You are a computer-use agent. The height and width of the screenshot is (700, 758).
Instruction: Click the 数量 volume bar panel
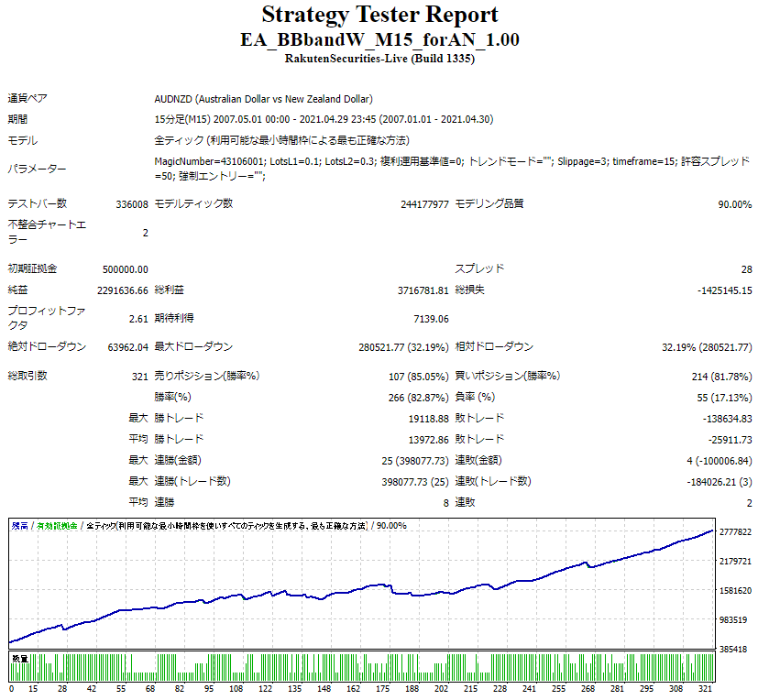pos(362,667)
